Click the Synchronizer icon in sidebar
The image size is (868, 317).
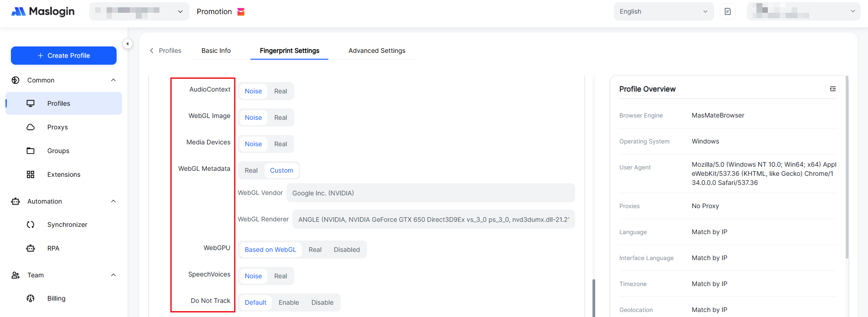coord(31,225)
